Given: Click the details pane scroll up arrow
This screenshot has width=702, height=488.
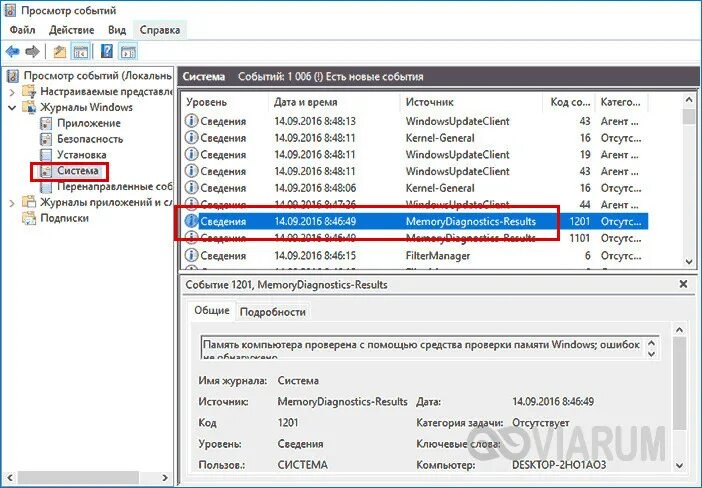Looking at the screenshot, I should tap(679, 330).
